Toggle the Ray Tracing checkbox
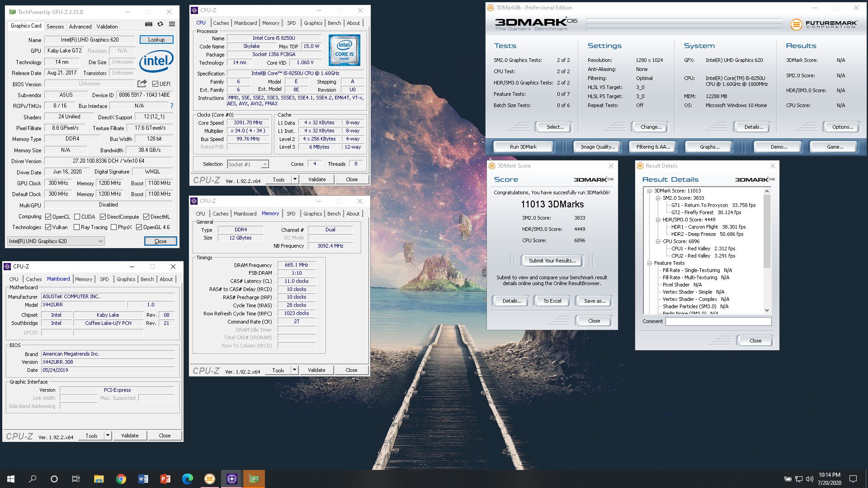The width and height of the screenshot is (868, 488). pyautogui.click(x=76, y=227)
